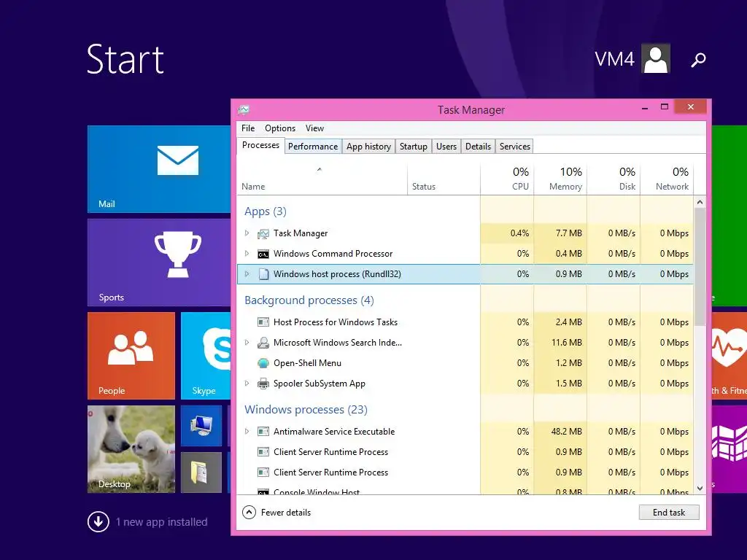Image resolution: width=747 pixels, height=560 pixels.
Task: Open the Desktop tile with puppies
Action: [131, 449]
